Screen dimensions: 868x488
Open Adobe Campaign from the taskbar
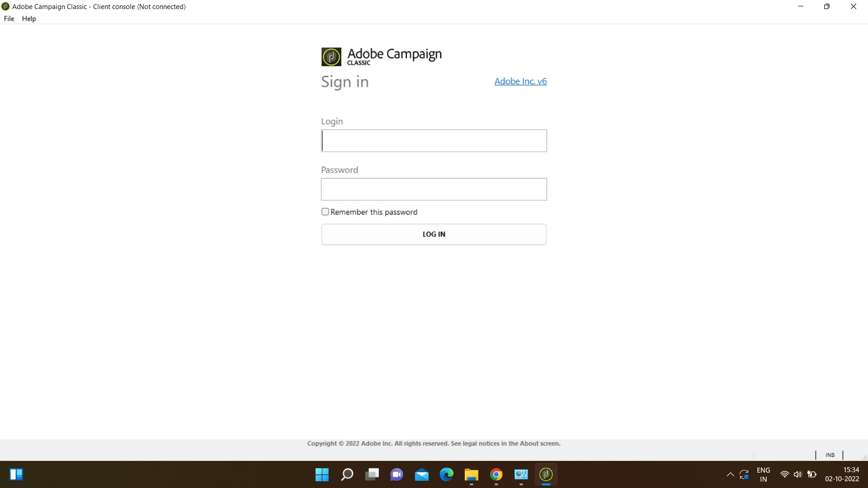click(x=546, y=474)
